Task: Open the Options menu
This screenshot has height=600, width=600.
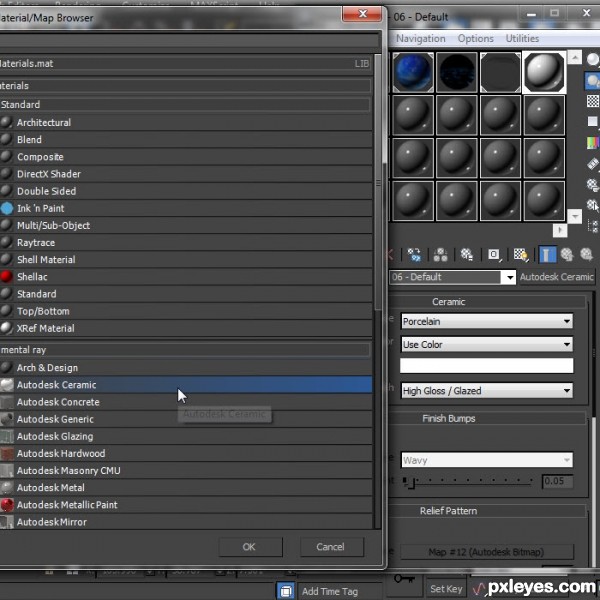Action: point(476,39)
